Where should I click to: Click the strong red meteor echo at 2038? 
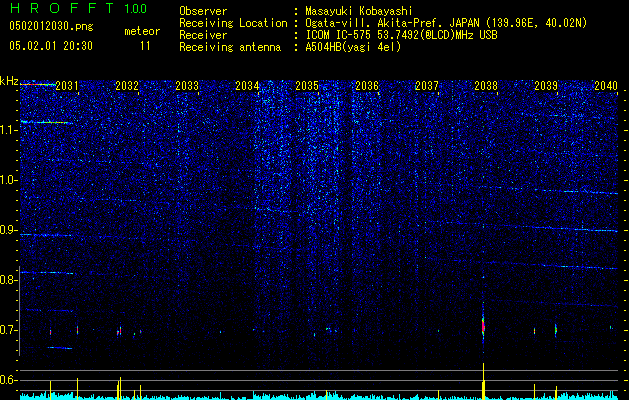(x=483, y=326)
